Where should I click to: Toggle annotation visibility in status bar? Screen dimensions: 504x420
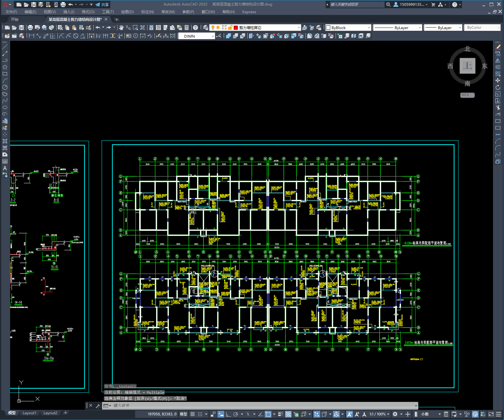pyautogui.click(x=350, y=414)
